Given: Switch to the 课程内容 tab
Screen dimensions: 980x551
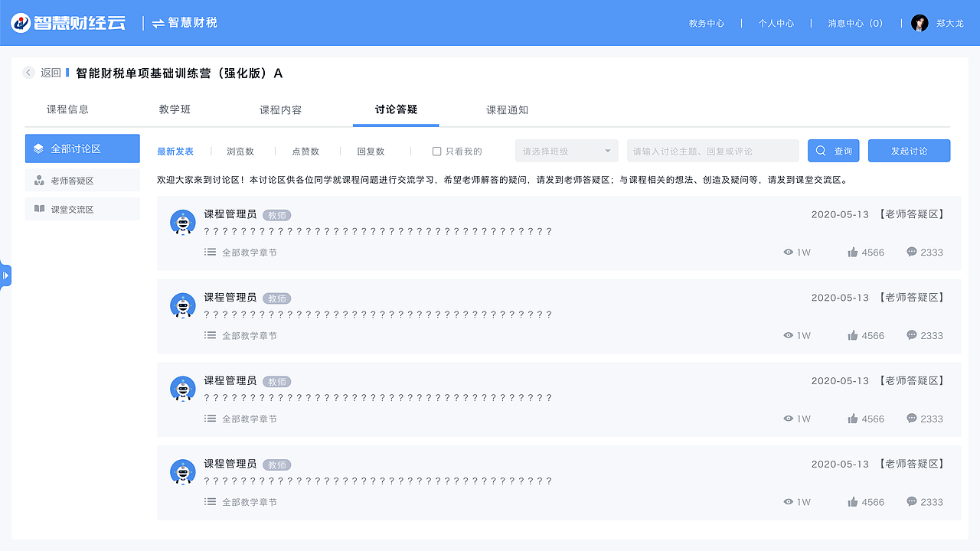Looking at the screenshot, I should click(279, 109).
